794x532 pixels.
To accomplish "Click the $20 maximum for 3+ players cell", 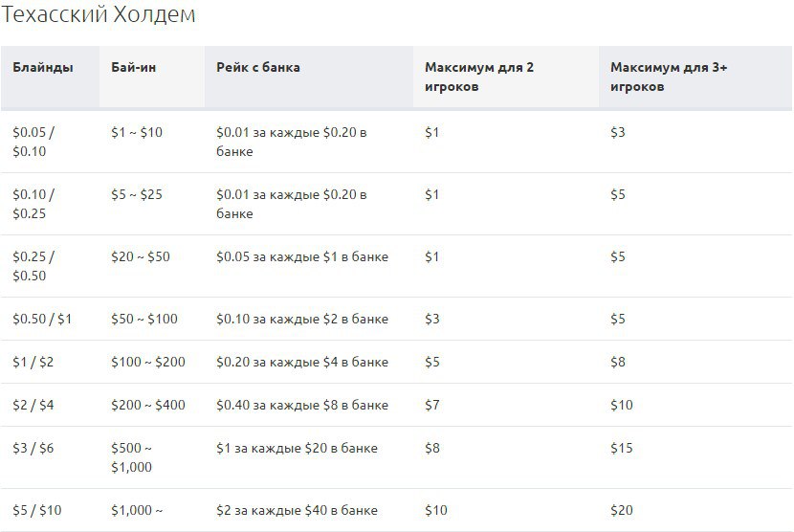I will click(x=621, y=511).
